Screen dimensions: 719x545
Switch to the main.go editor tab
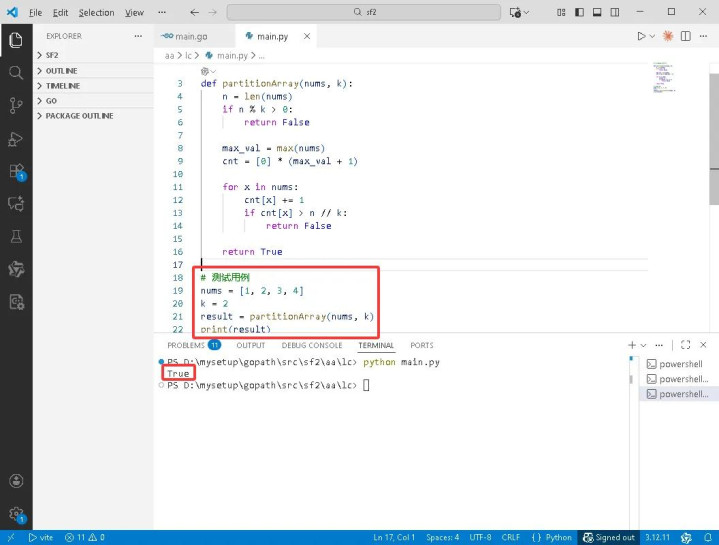(x=190, y=36)
